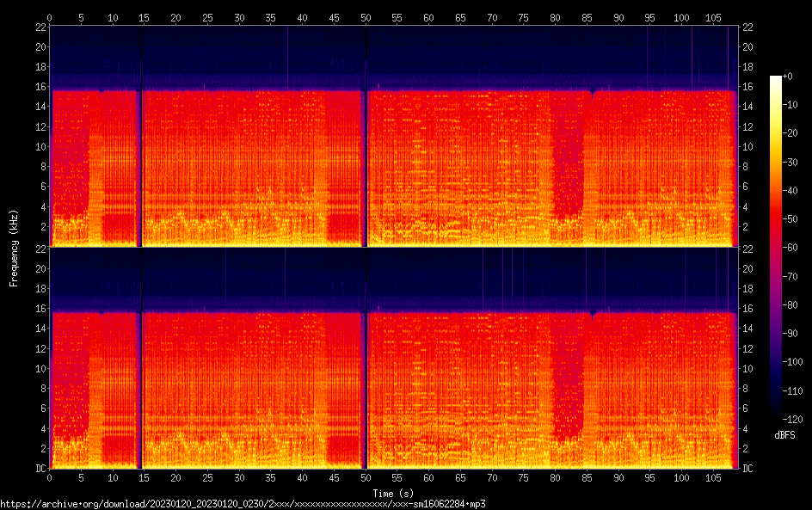Click the 50 tick on the bottom time axis
The height and width of the screenshot is (510, 812).
click(x=366, y=478)
